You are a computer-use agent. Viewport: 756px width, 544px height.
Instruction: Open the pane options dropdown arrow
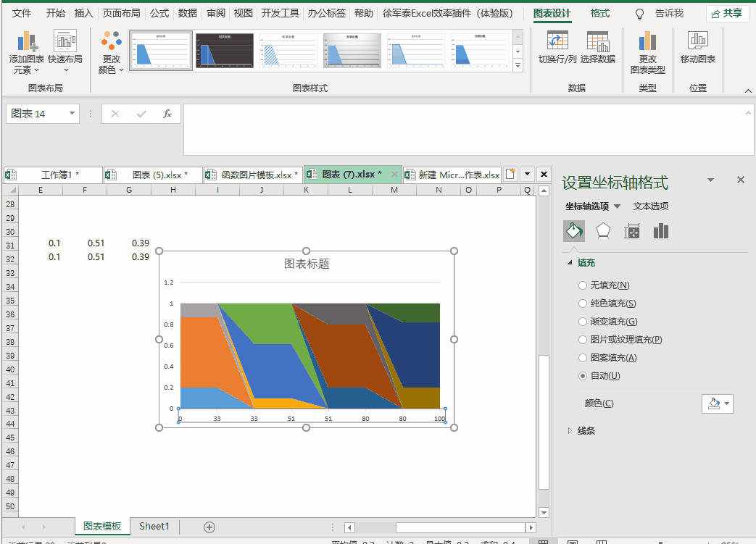pyautogui.click(x=710, y=180)
